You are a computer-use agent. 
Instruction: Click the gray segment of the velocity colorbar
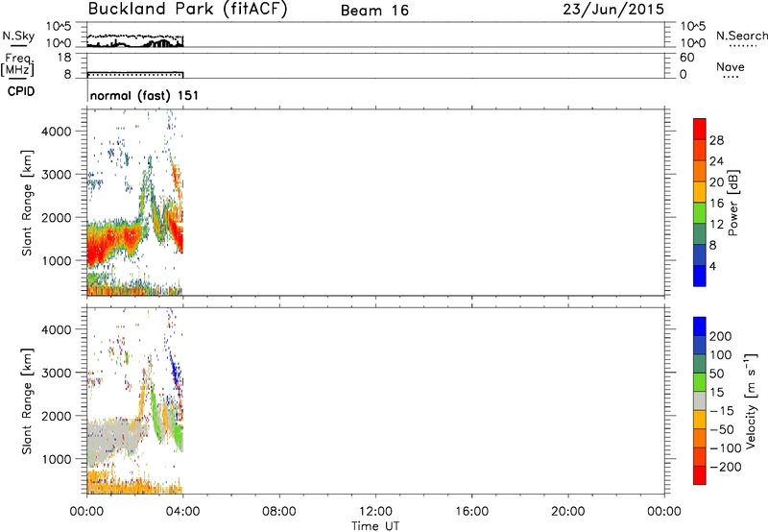(x=700, y=401)
